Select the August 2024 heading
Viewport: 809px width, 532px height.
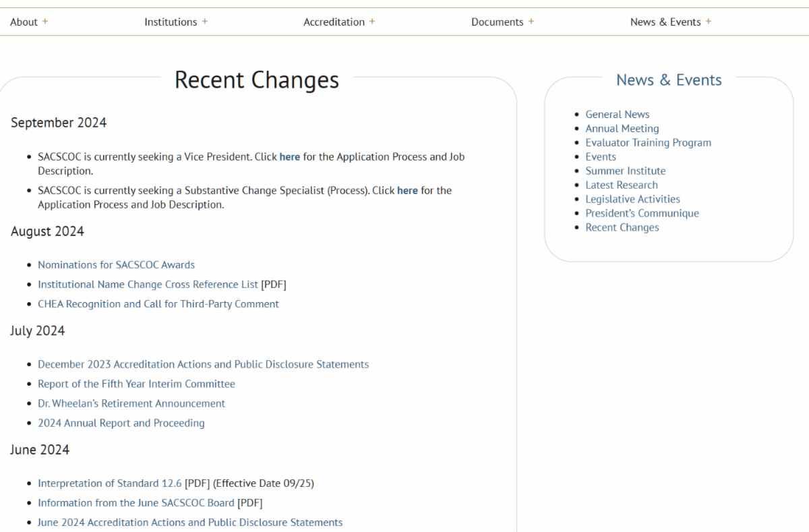[x=47, y=231]
